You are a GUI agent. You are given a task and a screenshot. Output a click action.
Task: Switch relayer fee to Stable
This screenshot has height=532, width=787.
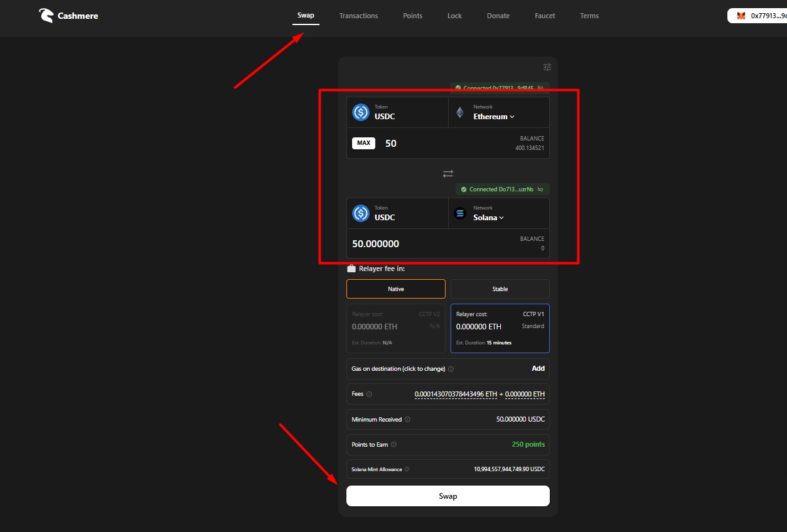(x=500, y=289)
